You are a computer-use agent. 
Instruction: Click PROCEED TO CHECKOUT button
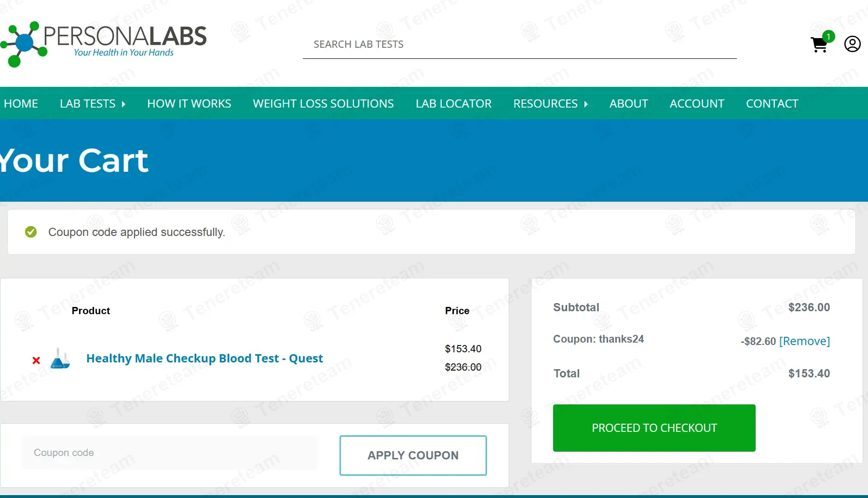click(x=654, y=428)
